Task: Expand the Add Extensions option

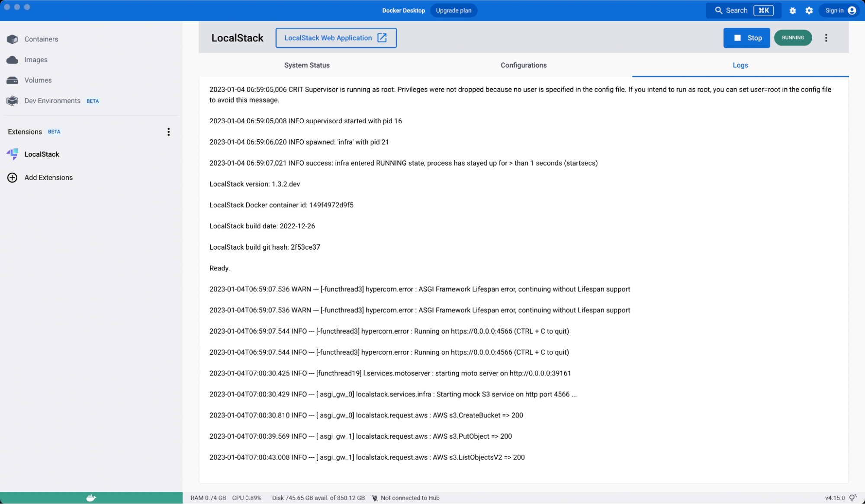Action: pyautogui.click(x=48, y=178)
